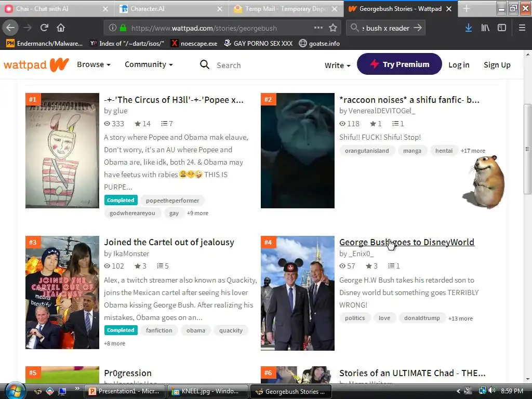This screenshot has width=532, height=399.
Task: Show +17 more tags for raccoon noises
Action: click(473, 151)
